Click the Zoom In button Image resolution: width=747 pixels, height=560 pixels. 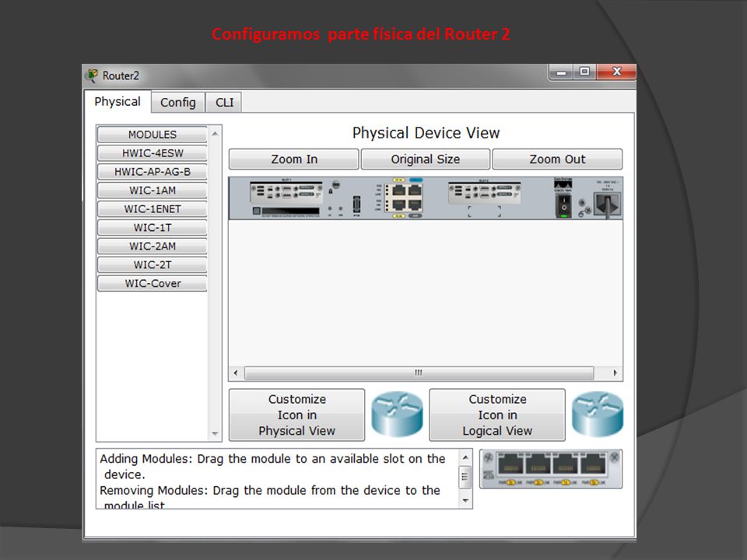tap(294, 159)
